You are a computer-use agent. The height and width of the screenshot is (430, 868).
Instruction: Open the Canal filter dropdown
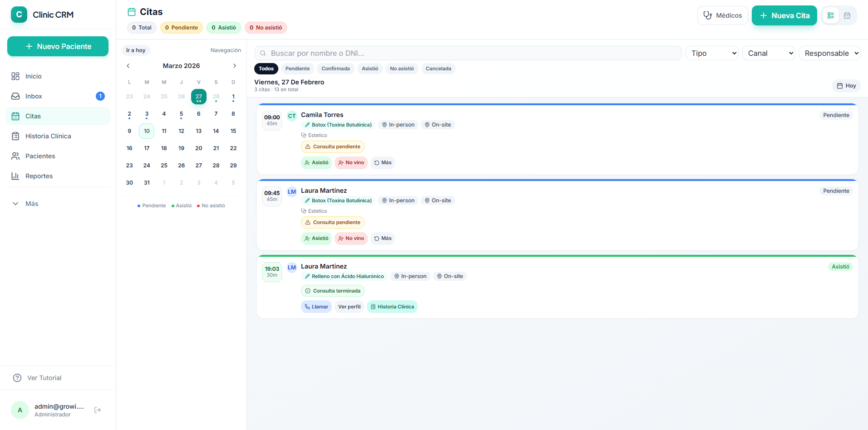coord(769,53)
